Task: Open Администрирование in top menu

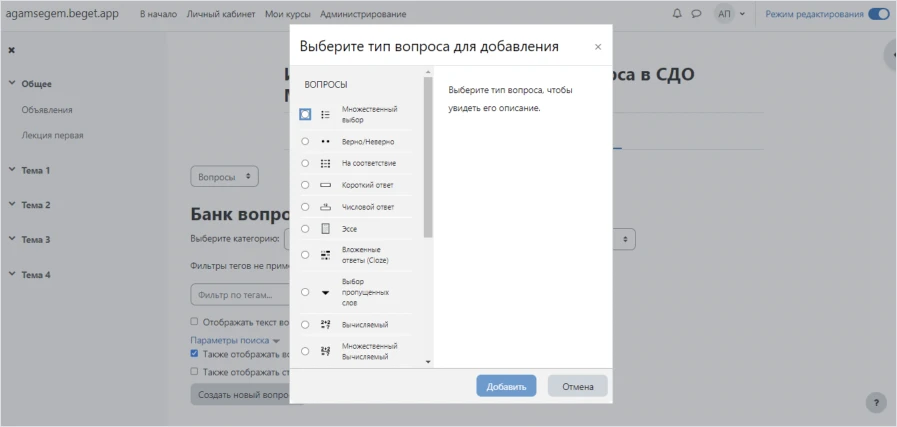Action: tap(363, 14)
